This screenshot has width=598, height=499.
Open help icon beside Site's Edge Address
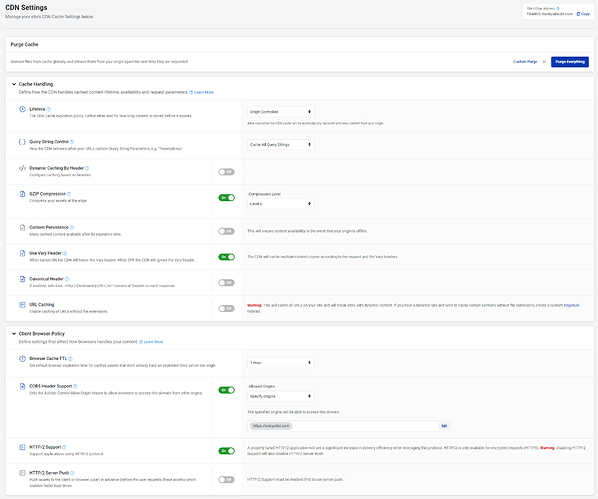(x=558, y=8)
